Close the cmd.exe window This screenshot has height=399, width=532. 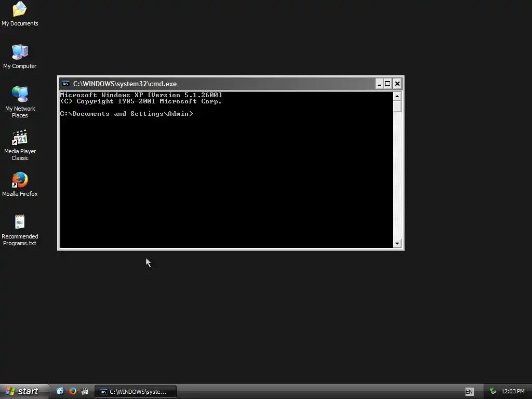point(397,84)
